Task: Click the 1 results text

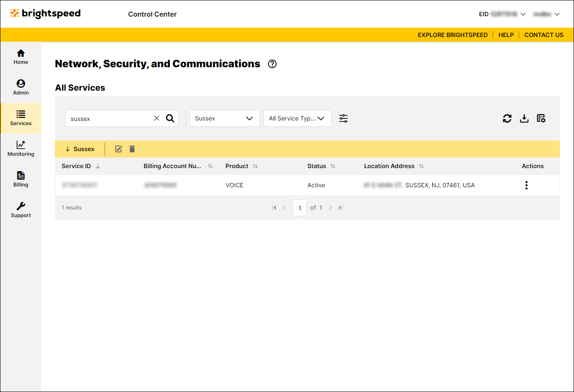Action: [71, 208]
